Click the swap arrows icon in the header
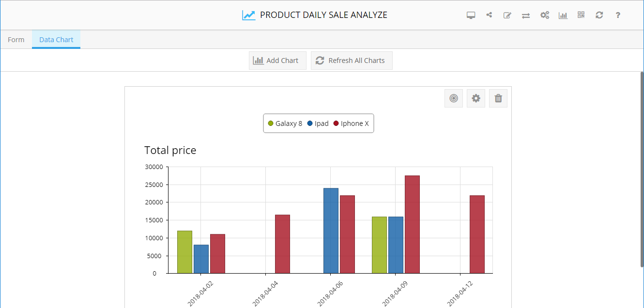 pos(526,15)
